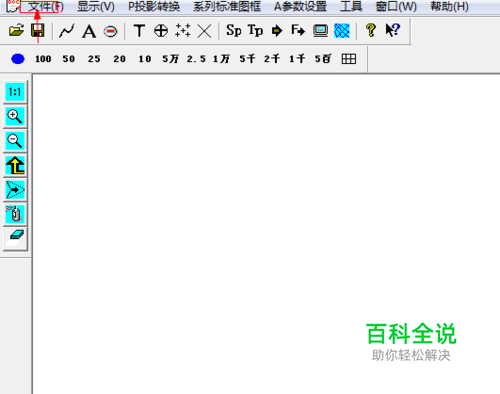The height and width of the screenshot is (394, 500).
Task: Click the 1:1 original size button
Action: pos(15,92)
